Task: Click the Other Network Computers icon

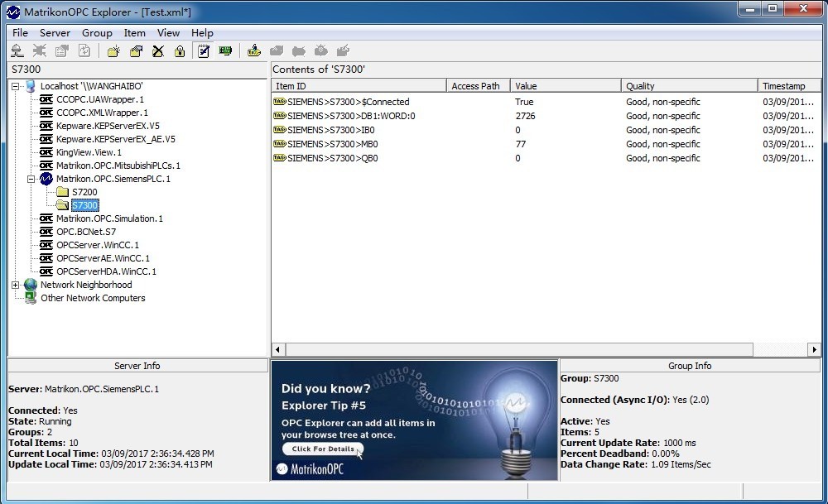Action: [30, 298]
